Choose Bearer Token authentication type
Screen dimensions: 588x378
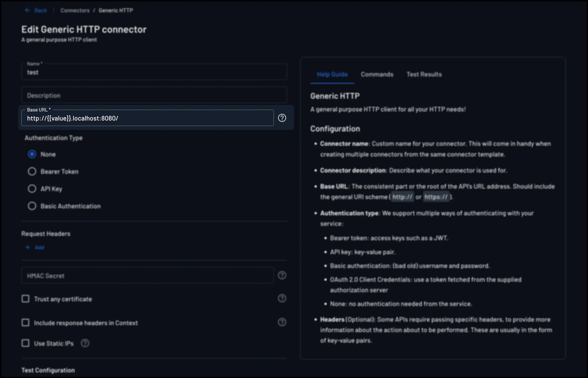32,171
